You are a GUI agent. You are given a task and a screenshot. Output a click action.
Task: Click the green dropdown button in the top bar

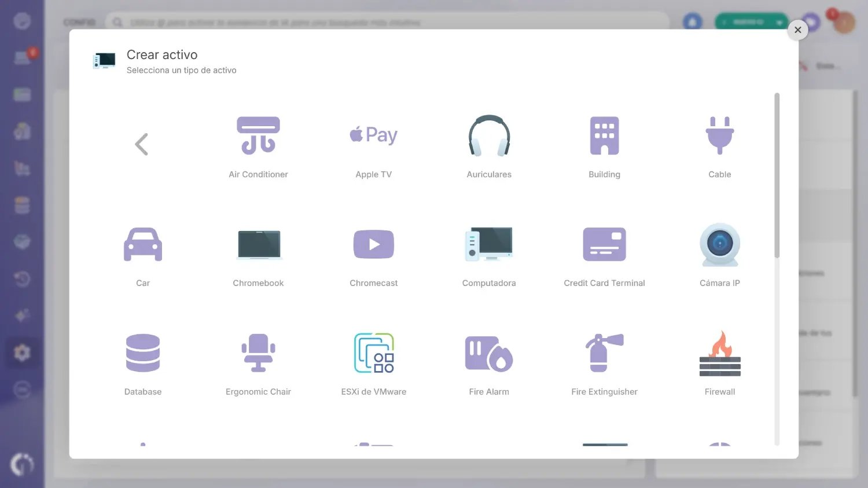click(x=752, y=22)
